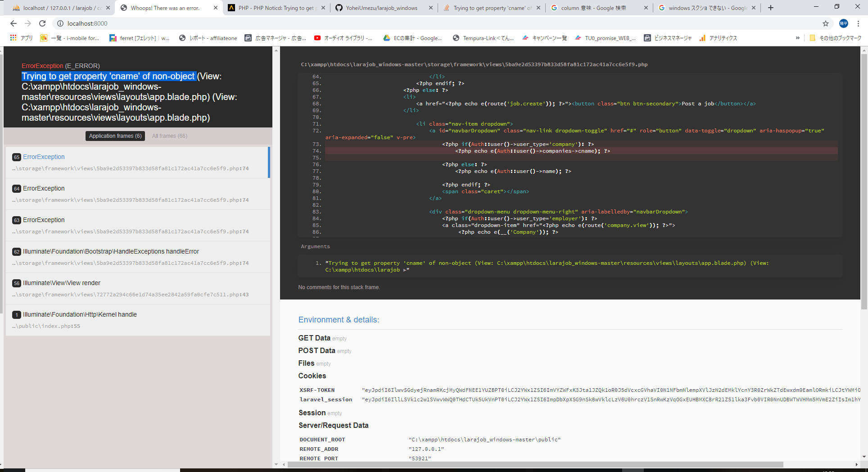Close the windows スクショ Google tab
The width and height of the screenshot is (868, 472).
[754, 8]
